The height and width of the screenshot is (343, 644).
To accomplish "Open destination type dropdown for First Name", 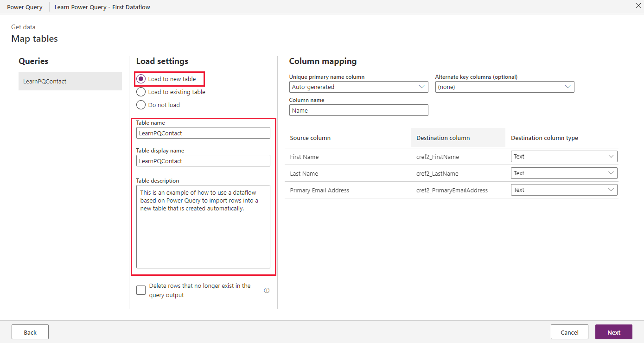I will [x=564, y=157].
